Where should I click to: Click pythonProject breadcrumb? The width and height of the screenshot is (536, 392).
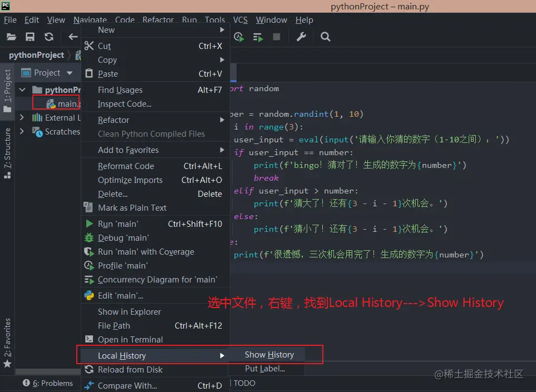pos(36,55)
